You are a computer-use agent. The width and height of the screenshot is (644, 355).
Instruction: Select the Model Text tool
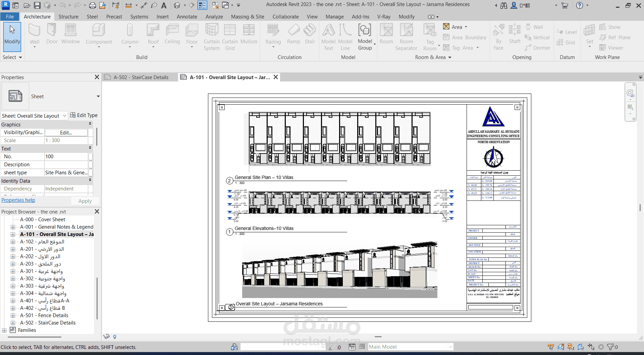coord(328,37)
